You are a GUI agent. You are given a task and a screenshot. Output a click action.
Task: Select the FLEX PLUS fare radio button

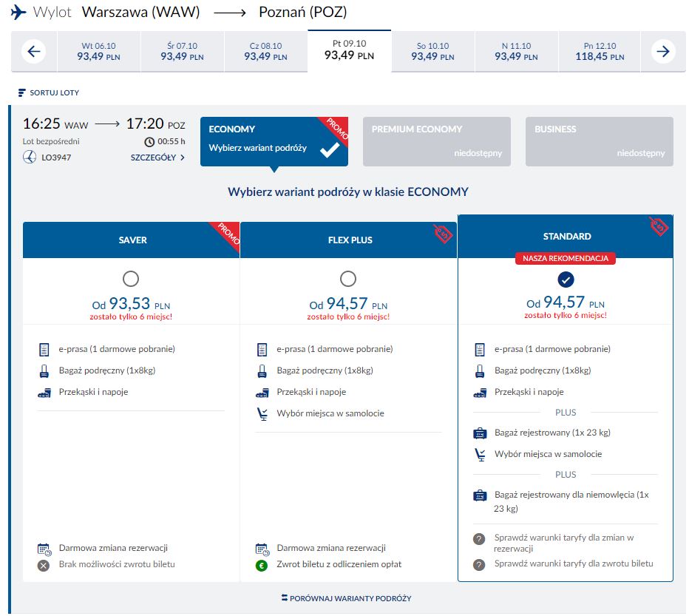(x=348, y=279)
